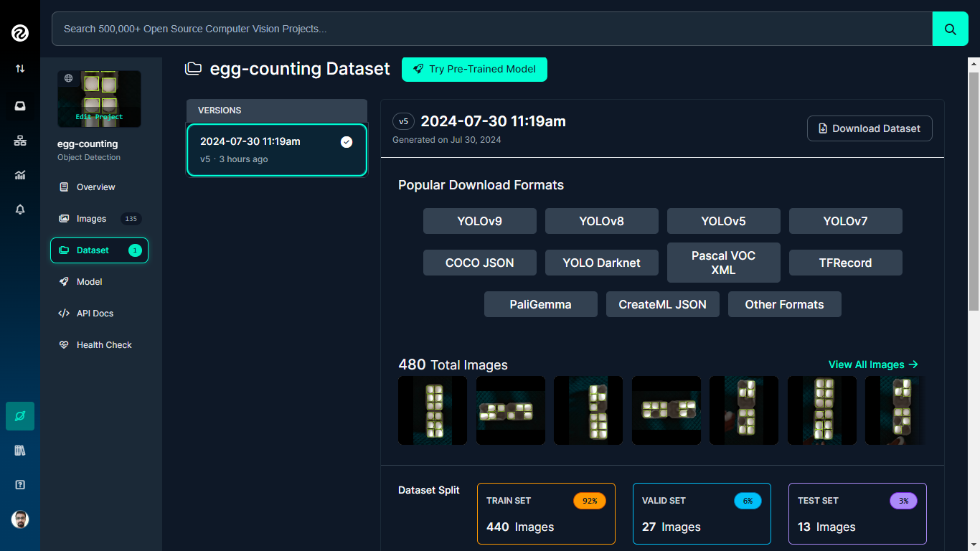Open the Valid Set card

(702, 514)
